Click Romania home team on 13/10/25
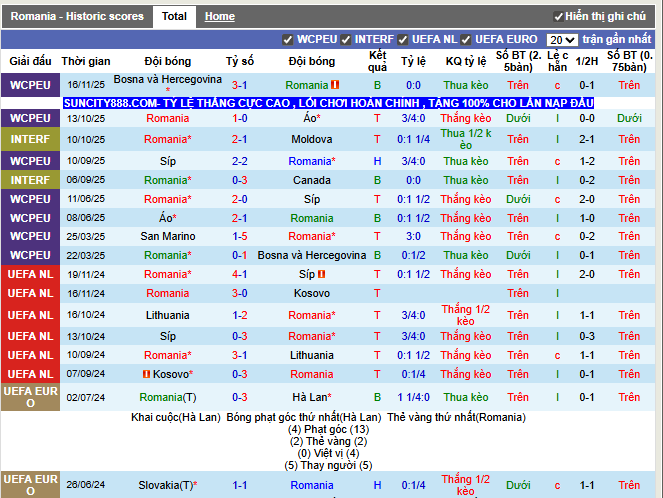This screenshot has height=498, width=663. (167, 118)
